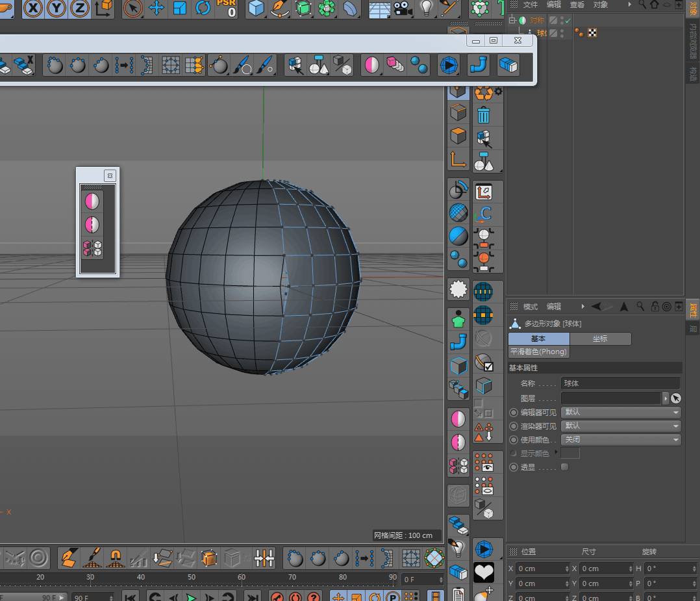Click the weld/stitch arrows icon in bottom toolbar
This screenshot has width=700, height=601.
tap(264, 558)
